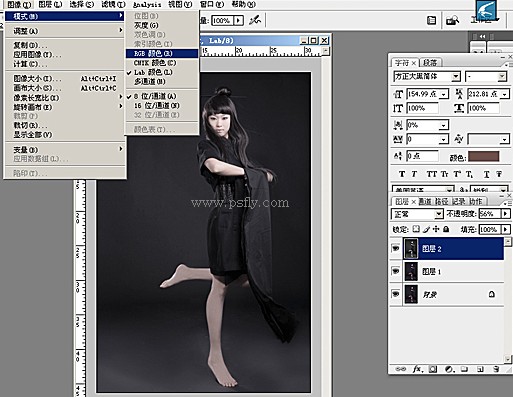Open leading dropdown 212.81 点

[505, 94]
